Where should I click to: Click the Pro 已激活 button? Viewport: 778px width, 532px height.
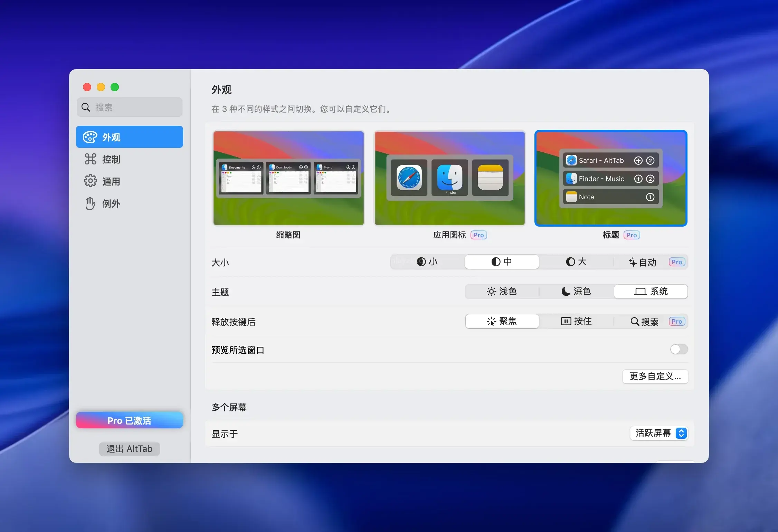coord(130,420)
